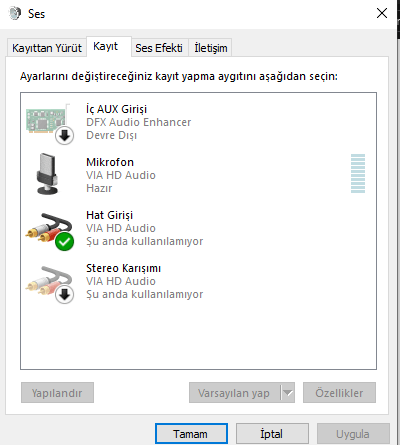The width and height of the screenshot is (400, 445).
Task: Close the Ses dialog window
Action: [382, 13]
